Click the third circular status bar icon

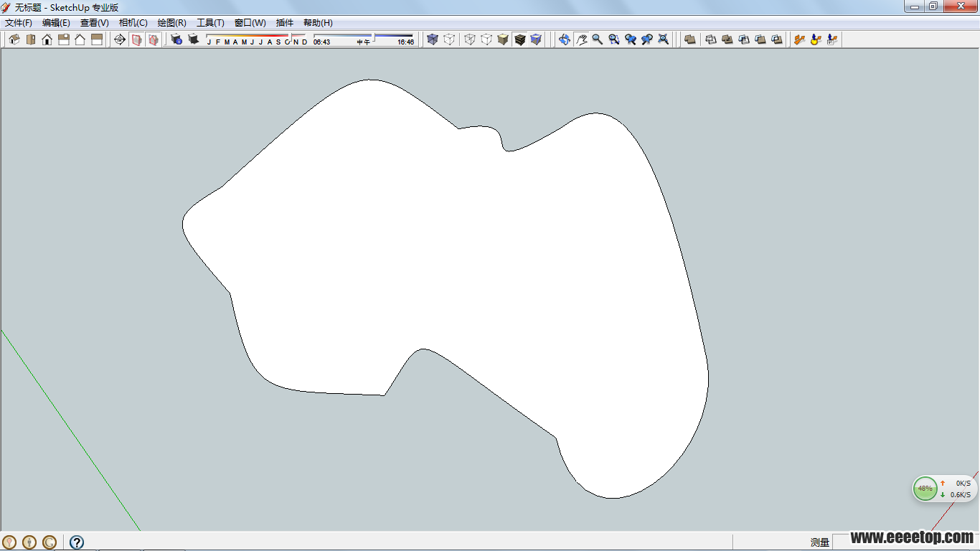click(x=50, y=542)
